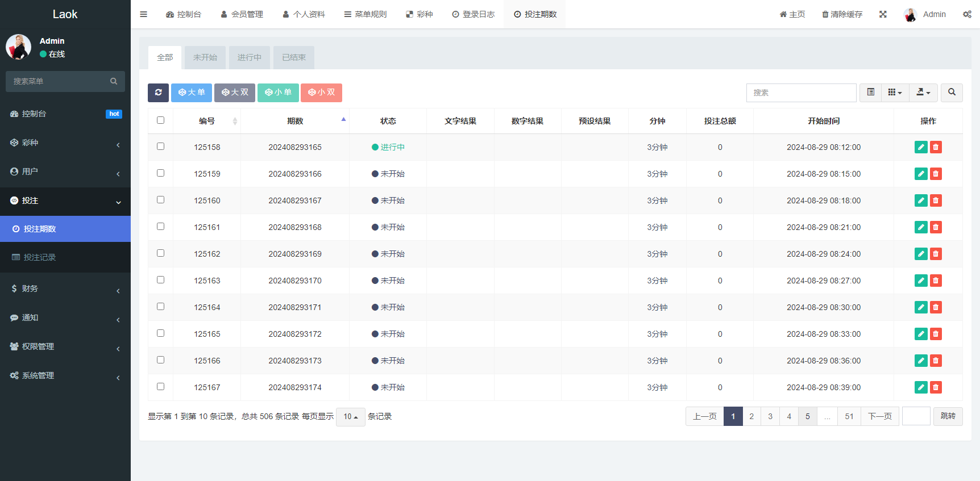Click the 大单 button
Screen dimensions: 980x481
click(x=192, y=93)
